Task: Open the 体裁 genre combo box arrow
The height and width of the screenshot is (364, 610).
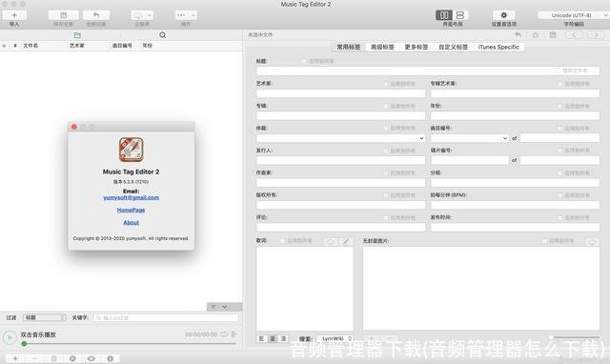Action: [421, 138]
